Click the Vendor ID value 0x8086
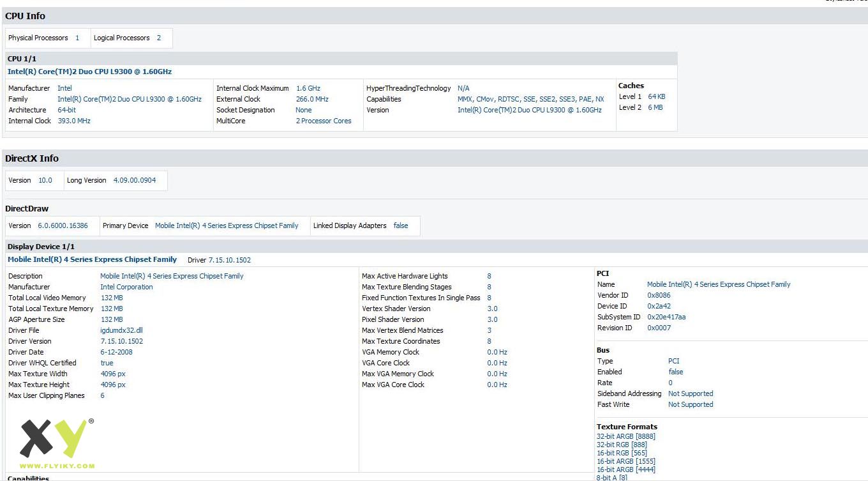Image resolution: width=868 pixels, height=481 pixels. 659,295
